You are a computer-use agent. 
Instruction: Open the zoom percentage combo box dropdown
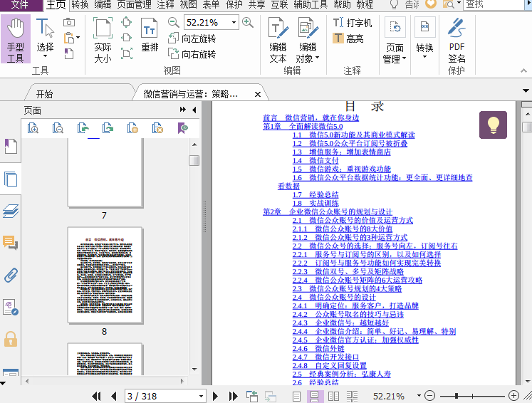(234, 22)
